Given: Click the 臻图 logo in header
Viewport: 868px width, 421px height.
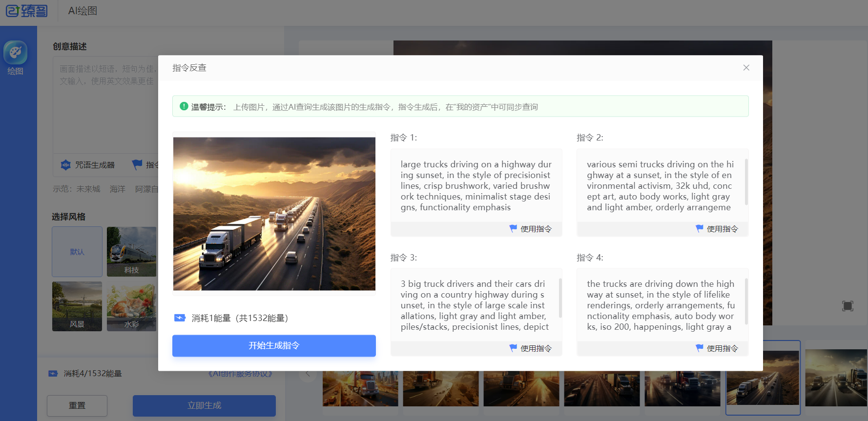Looking at the screenshot, I should click(27, 11).
